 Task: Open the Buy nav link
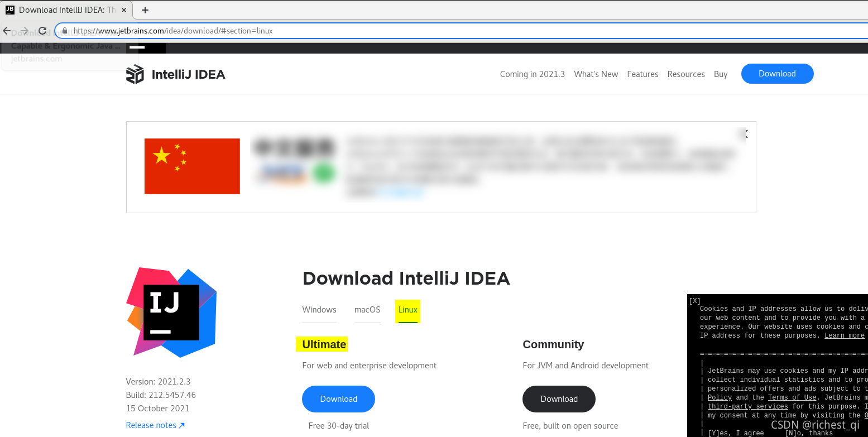coord(721,74)
